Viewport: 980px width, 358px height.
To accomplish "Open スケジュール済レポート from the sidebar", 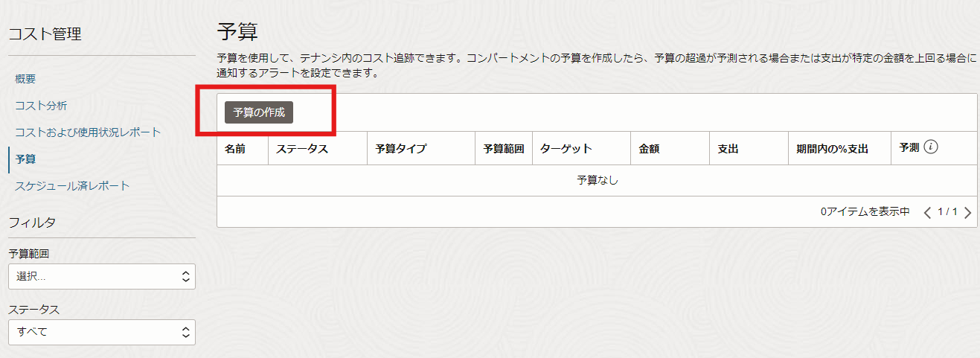I will click(72, 186).
